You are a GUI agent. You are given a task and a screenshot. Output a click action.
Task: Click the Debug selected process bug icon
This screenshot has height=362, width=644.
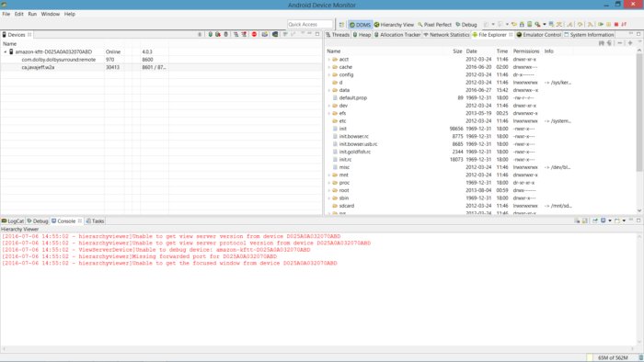[x=200, y=34]
